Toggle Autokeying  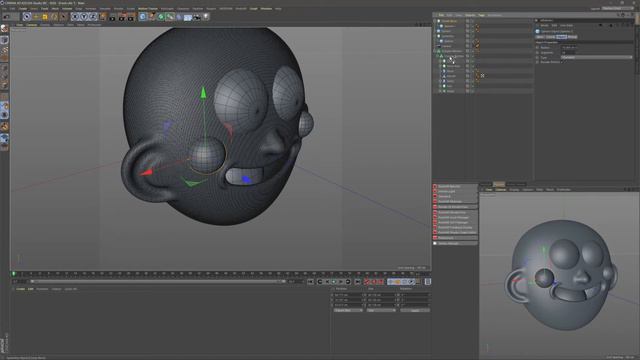click(374, 282)
